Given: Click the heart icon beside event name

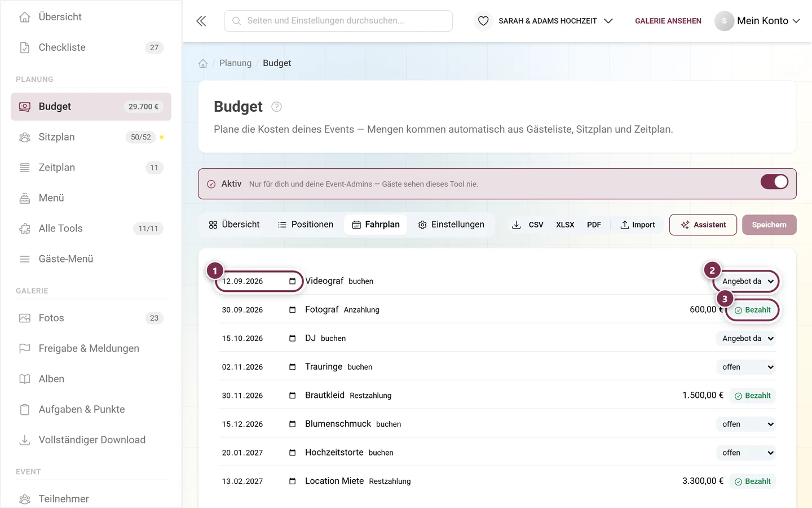Looking at the screenshot, I should click(483, 21).
